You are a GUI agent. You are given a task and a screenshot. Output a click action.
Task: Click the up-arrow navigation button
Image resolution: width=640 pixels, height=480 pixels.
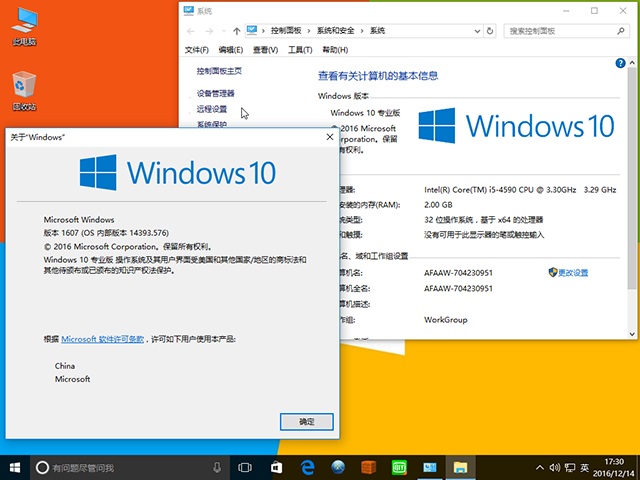pyautogui.click(x=235, y=31)
